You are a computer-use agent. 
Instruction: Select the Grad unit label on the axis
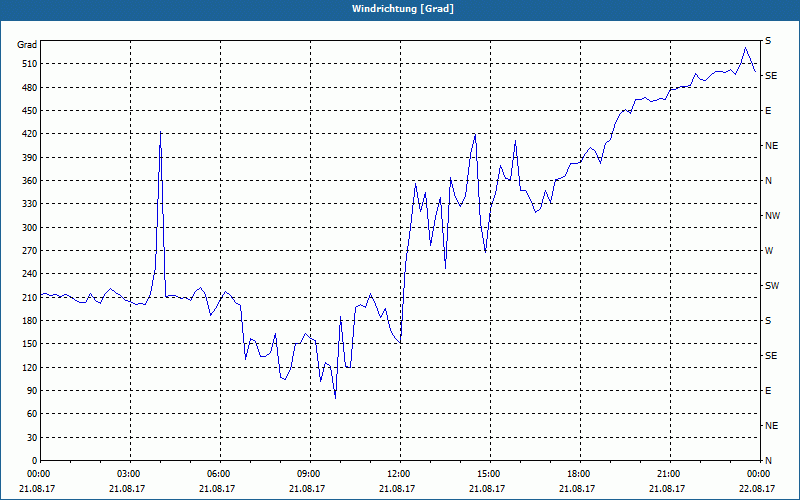coord(27,45)
